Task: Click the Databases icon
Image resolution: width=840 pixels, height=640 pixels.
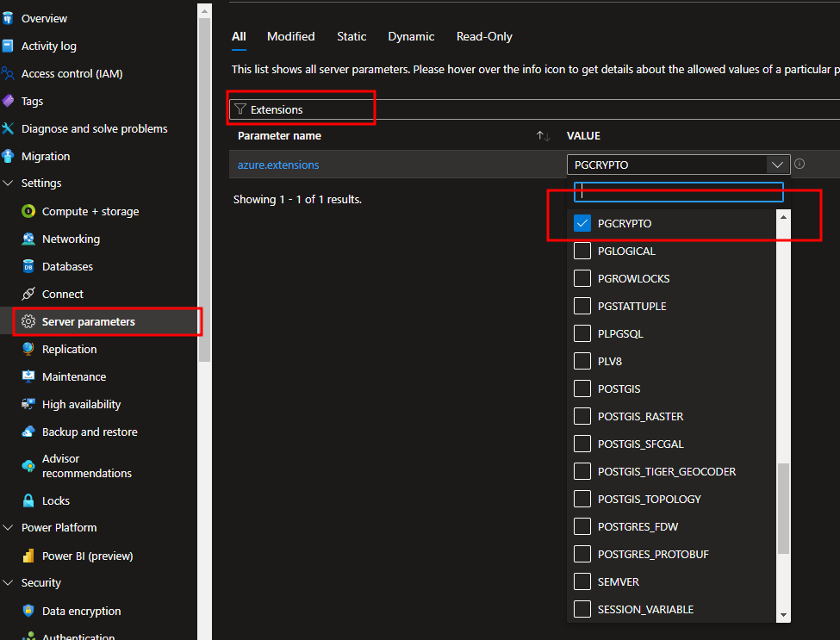Action: tap(28, 266)
